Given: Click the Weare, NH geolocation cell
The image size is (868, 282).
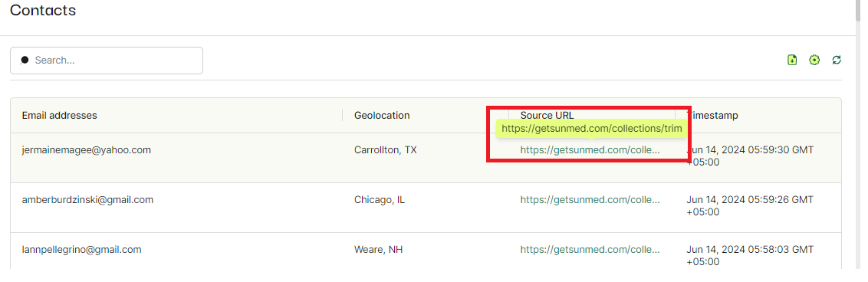Looking at the screenshot, I should (378, 249).
